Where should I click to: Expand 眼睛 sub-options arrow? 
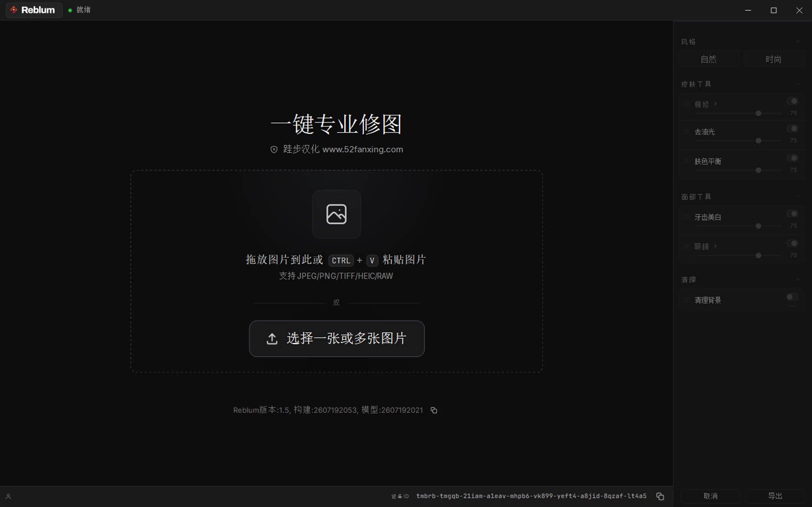pos(716,246)
